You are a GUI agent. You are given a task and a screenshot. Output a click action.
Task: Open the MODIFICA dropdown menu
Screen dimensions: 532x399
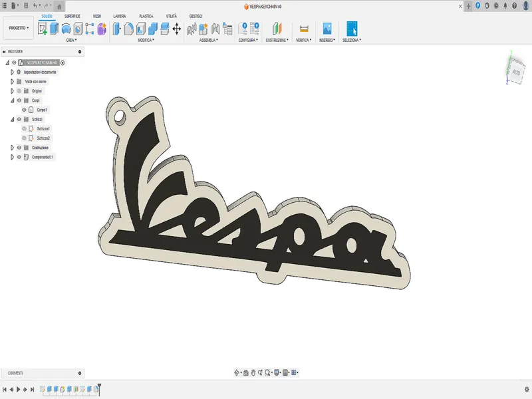(146, 40)
